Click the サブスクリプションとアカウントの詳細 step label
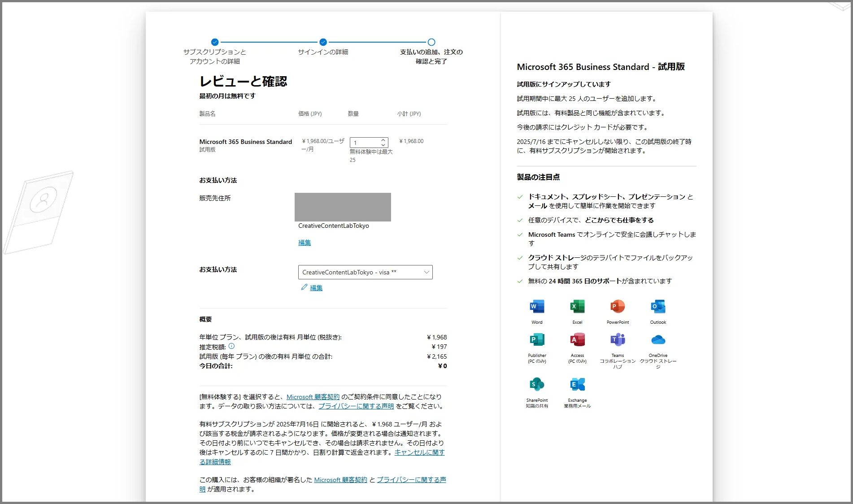853x504 pixels. coord(215,56)
